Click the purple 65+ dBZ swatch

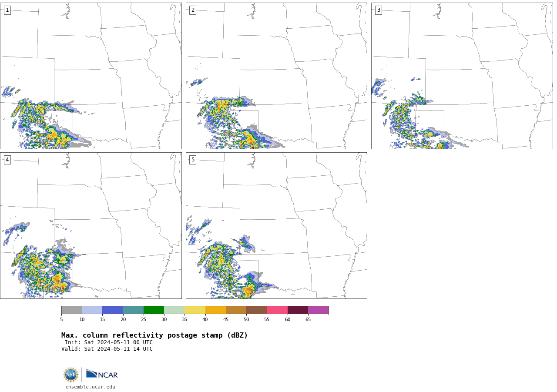318,310
